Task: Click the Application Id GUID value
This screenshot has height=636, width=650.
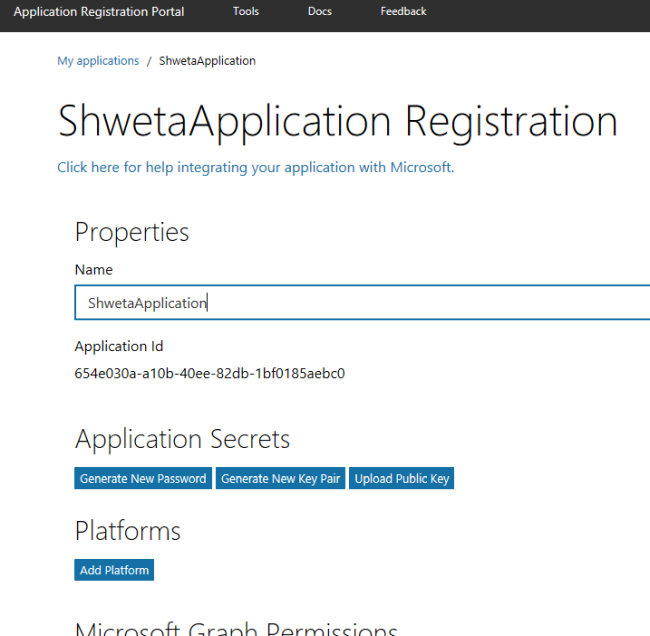Action: pyautogui.click(x=210, y=374)
